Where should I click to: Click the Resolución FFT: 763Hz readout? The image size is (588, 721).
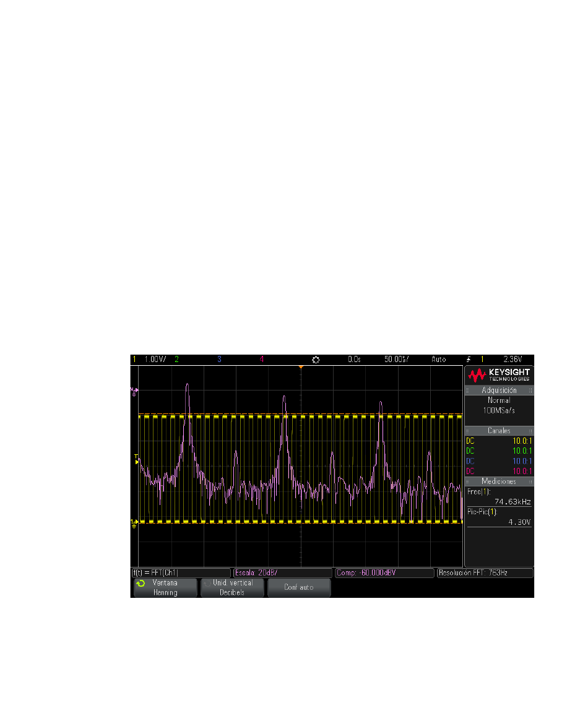485,573
